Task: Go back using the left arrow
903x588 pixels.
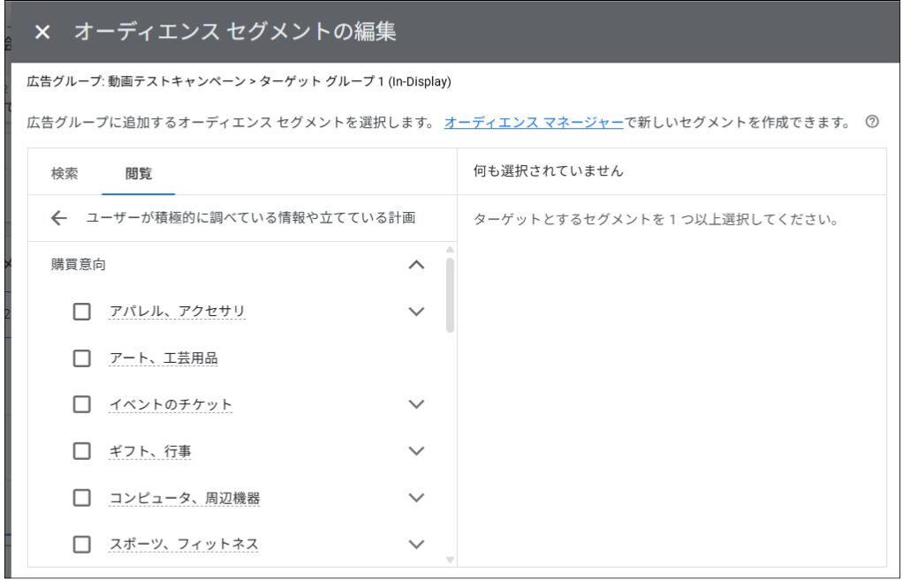Action: tap(58, 217)
